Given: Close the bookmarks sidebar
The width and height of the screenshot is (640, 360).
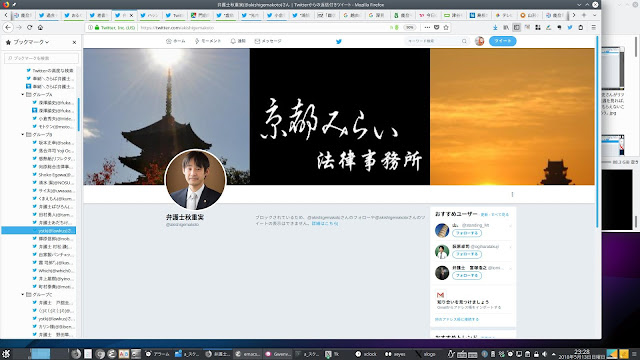Looking at the screenshot, I should (x=74, y=42).
